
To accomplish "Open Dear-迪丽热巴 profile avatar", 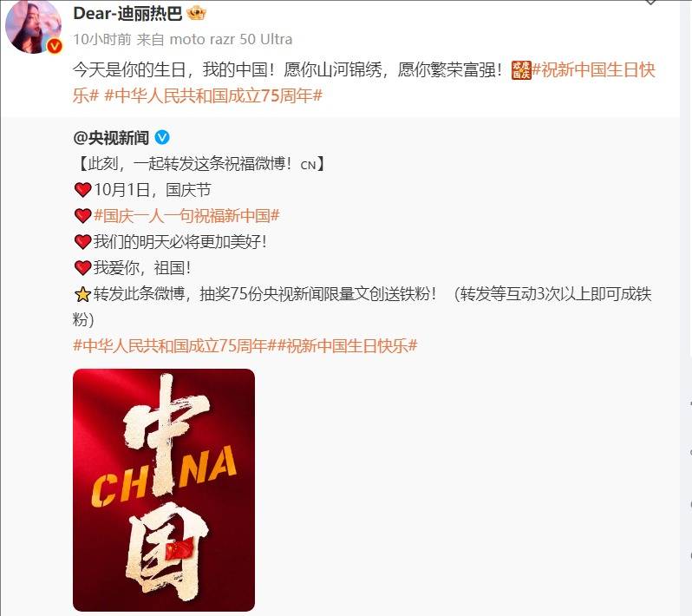I will pos(34,27).
